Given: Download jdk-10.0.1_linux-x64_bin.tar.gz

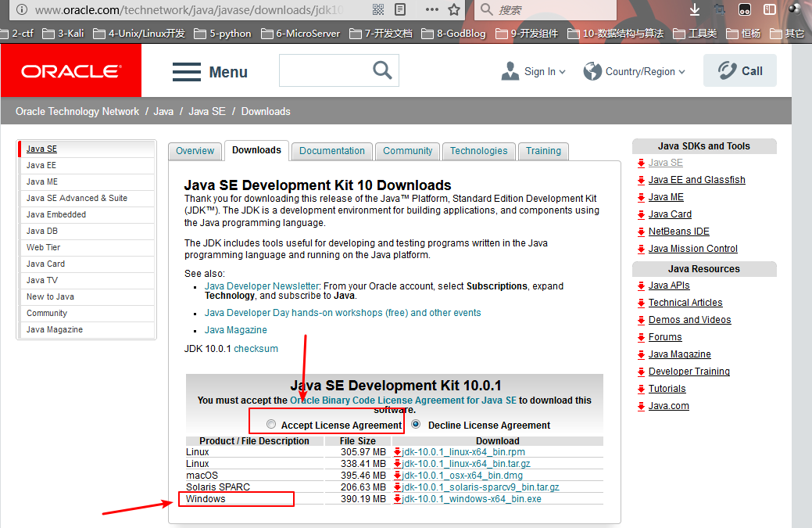Looking at the screenshot, I should point(466,464).
